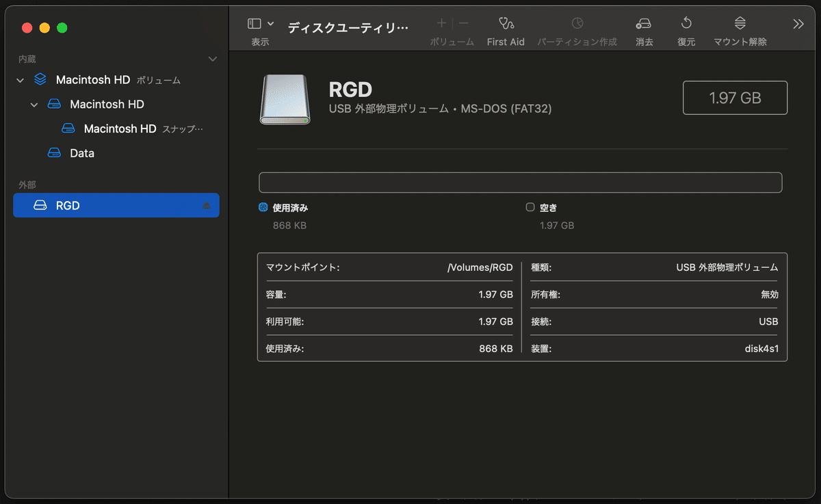Open the view options dropdown chevron
The image size is (821, 504).
[271, 23]
